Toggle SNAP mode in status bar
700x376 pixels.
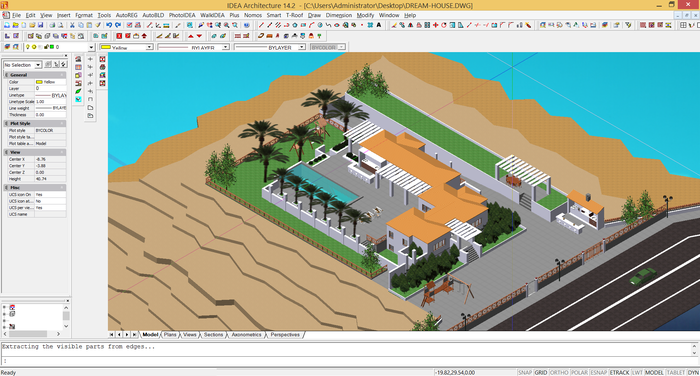coord(525,372)
